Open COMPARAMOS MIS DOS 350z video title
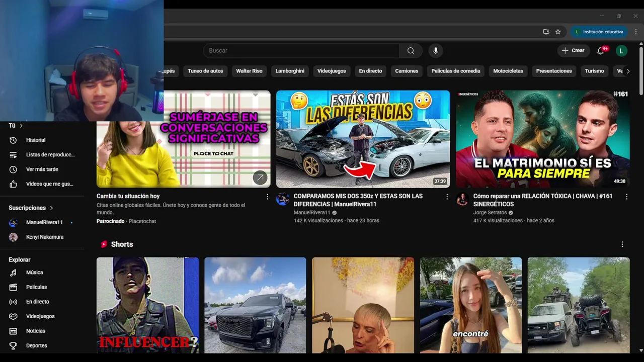 (358, 200)
